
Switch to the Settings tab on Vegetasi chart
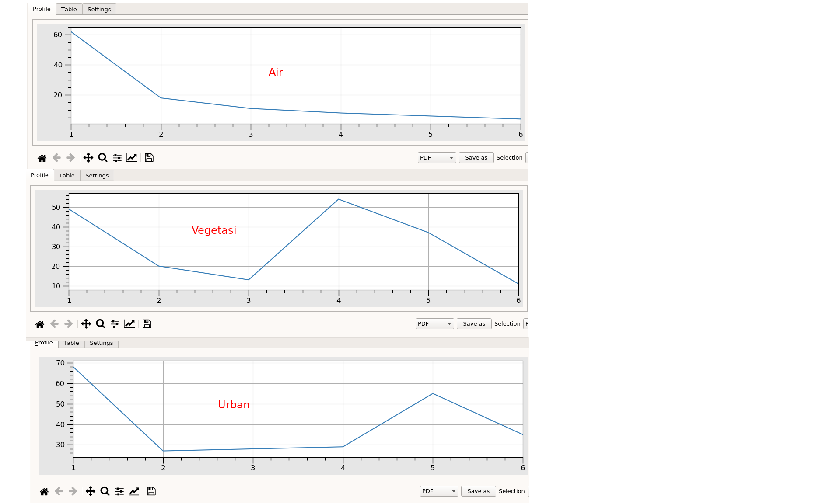tap(96, 175)
